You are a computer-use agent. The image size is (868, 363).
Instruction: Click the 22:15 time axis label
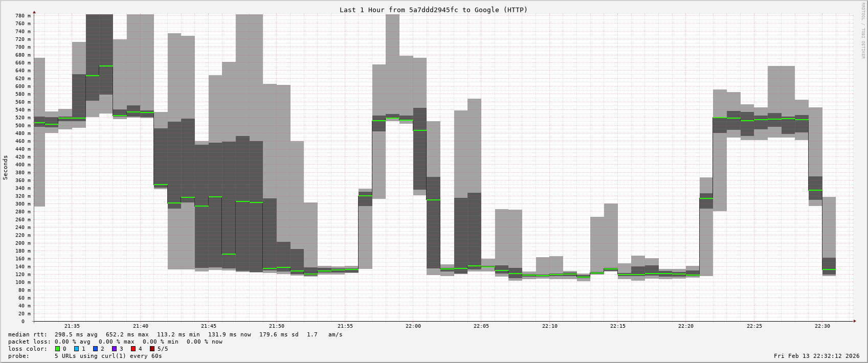coord(618,326)
